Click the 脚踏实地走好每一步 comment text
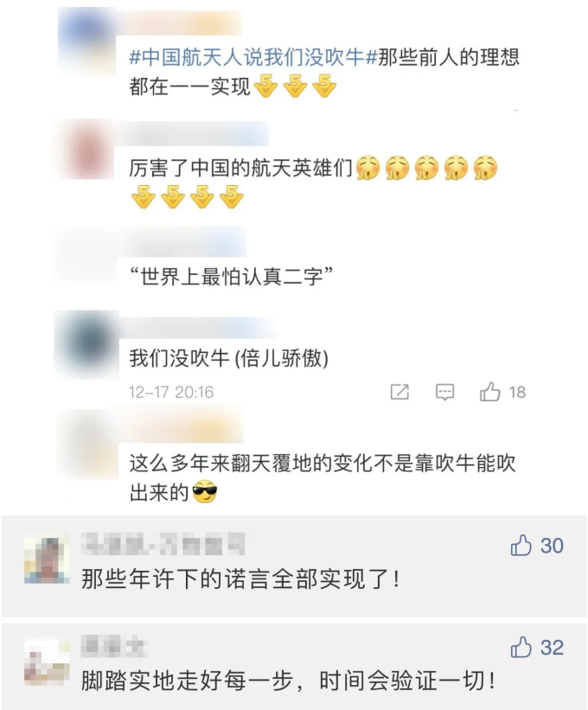The width and height of the screenshot is (588, 710). [288, 681]
